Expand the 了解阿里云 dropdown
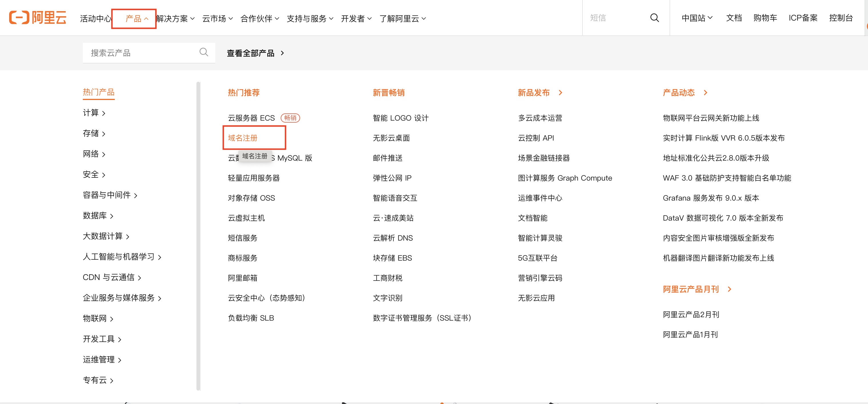 click(402, 19)
